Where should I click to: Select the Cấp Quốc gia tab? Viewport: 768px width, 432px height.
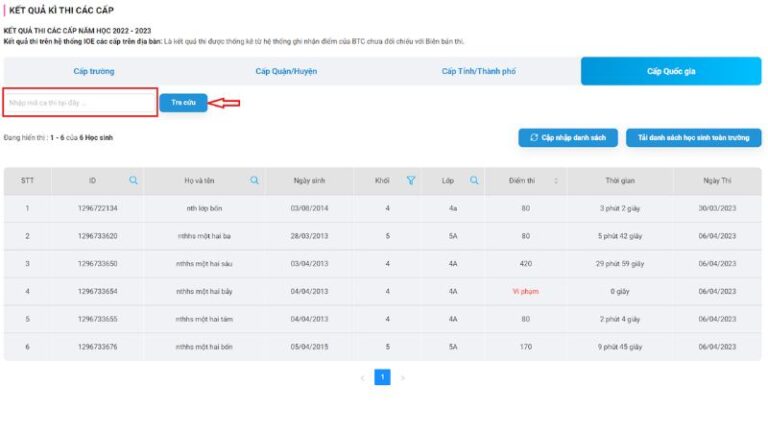tap(671, 71)
